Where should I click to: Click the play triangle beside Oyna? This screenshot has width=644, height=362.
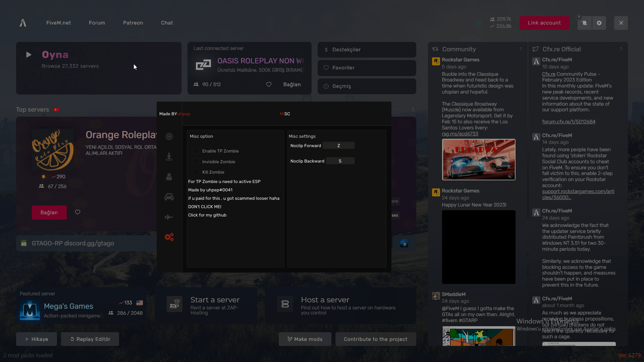click(x=29, y=55)
